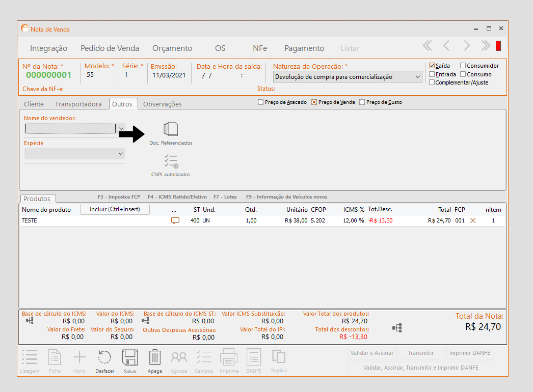Image resolution: width=533 pixels, height=392 pixels.
Task: Click Replica copy icon
Action: (x=279, y=357)
